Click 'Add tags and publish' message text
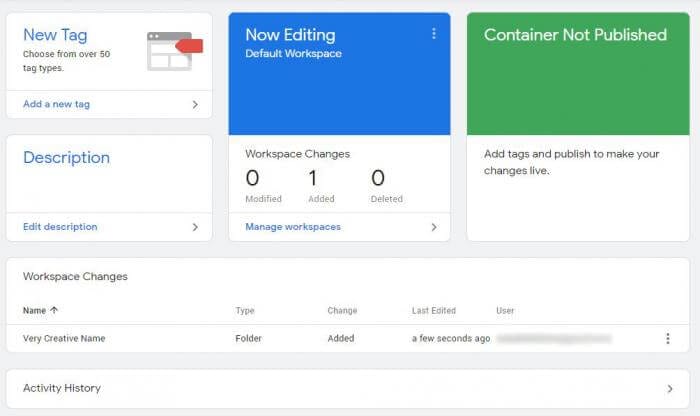Image resolution: width=700 pixels, height=416 pixels. [x=571, y=162]
